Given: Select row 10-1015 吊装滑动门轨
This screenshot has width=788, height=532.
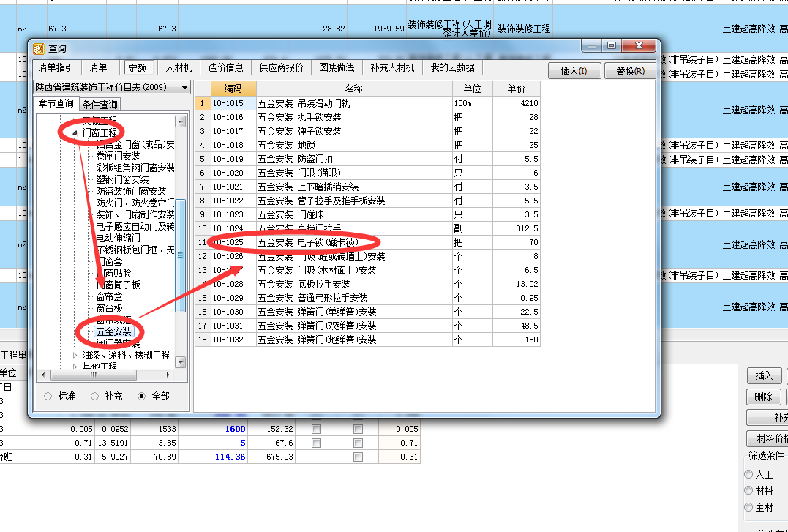Looking at the screenshot, I should click(x=367, y=103).
